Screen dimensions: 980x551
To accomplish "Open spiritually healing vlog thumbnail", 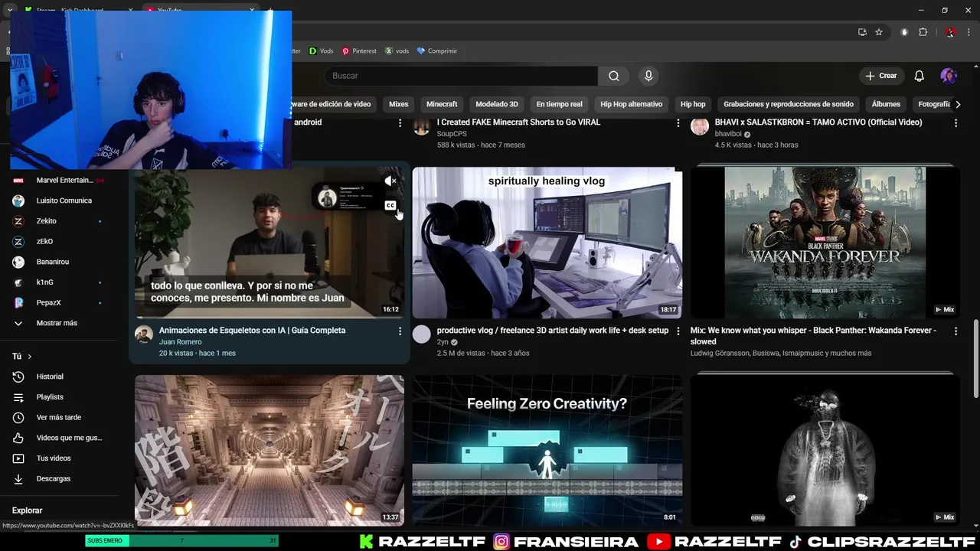I will 547,243.
